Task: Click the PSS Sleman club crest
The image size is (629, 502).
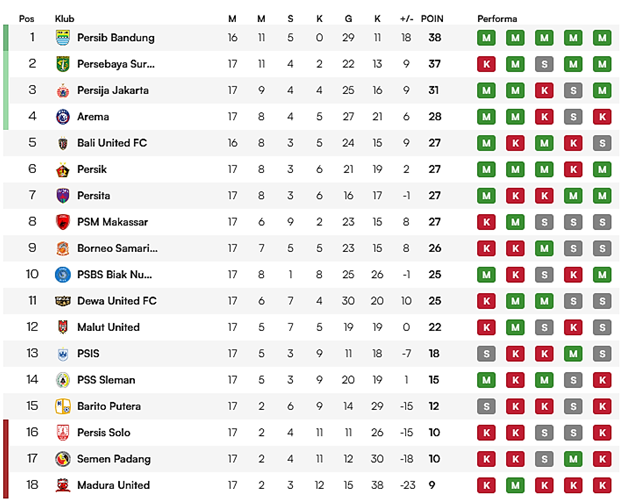Action: [62, 380]
